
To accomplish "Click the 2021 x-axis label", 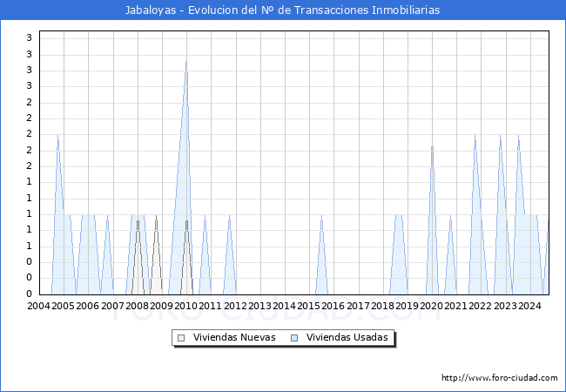I will pyautogui.click(x=455, y=306).
